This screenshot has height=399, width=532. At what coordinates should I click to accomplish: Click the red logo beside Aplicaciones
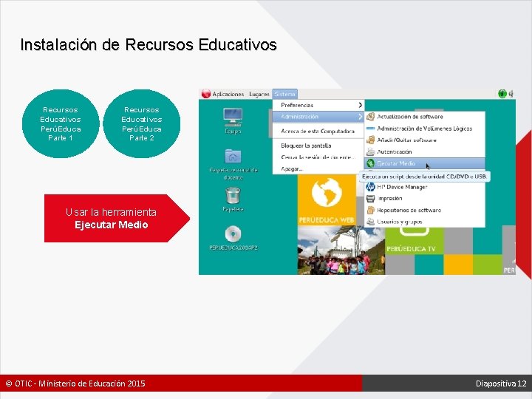click(206, 94)
